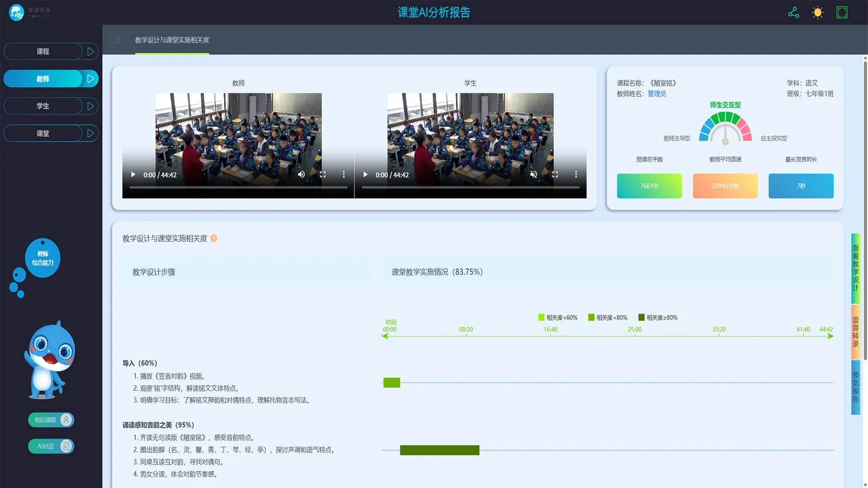Click the 诵读感知音韵之美 (95%) heading
The image size is (868, 488).
158,425
